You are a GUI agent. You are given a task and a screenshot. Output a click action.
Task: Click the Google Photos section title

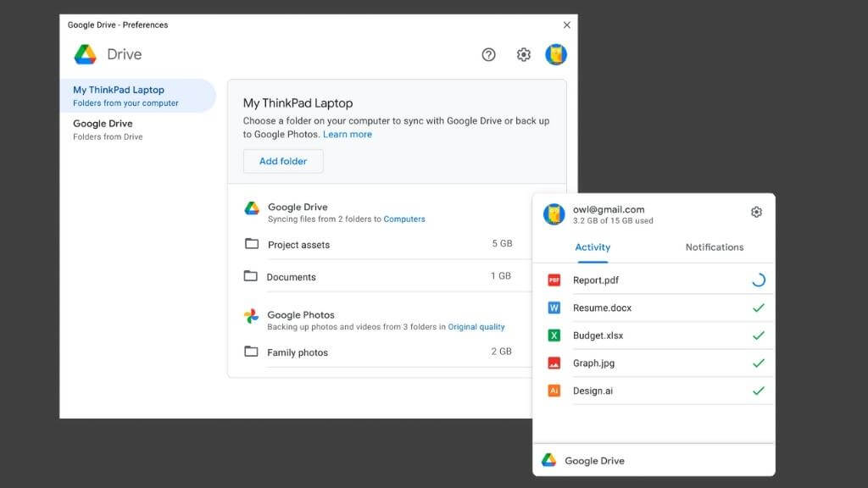click(x=301, y=315)
